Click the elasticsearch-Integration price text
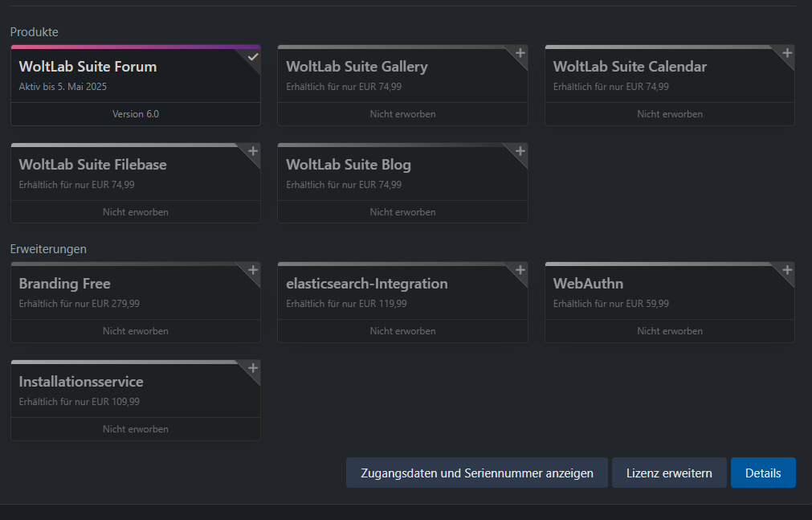 tap(346, 304)
